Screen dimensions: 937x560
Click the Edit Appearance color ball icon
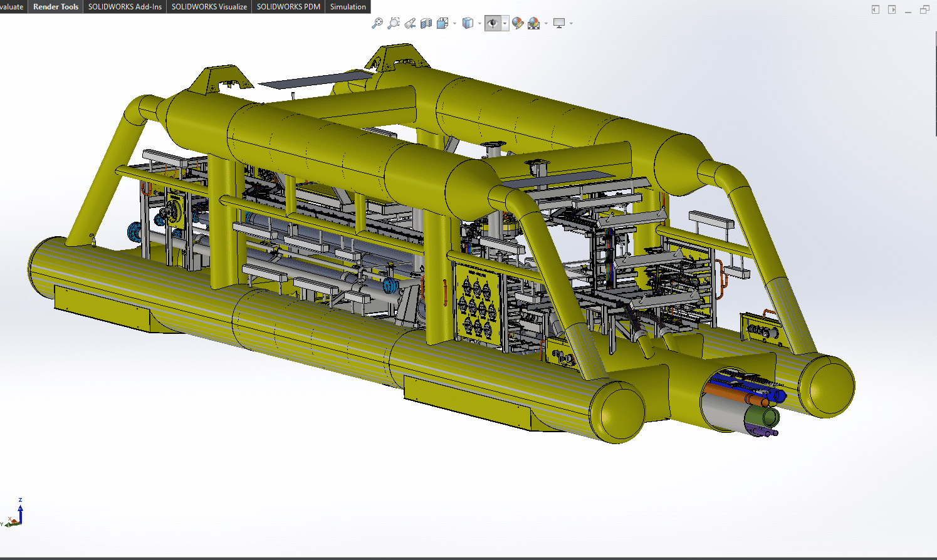click(517, 23)
